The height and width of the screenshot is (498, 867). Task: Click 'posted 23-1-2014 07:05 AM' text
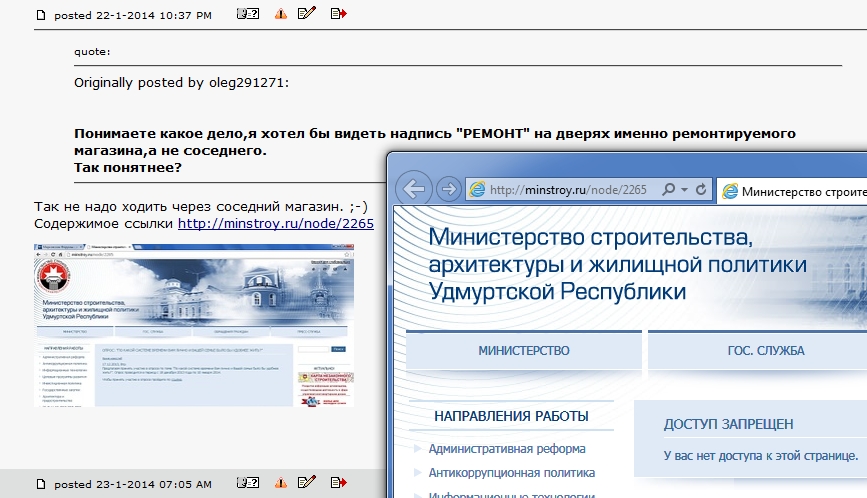[133, 484]
